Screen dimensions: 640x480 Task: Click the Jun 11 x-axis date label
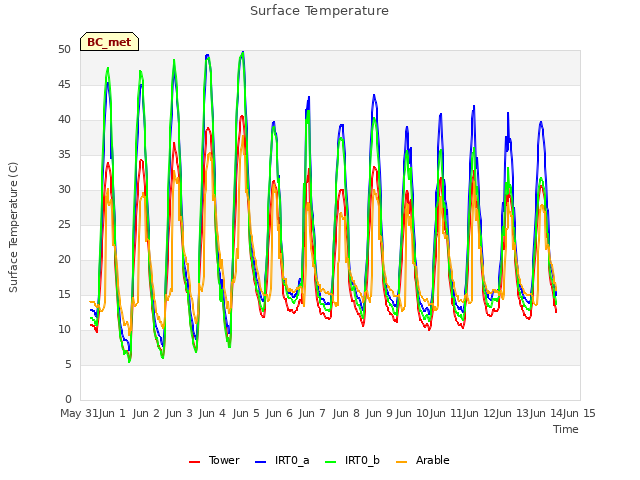[446, 413]
